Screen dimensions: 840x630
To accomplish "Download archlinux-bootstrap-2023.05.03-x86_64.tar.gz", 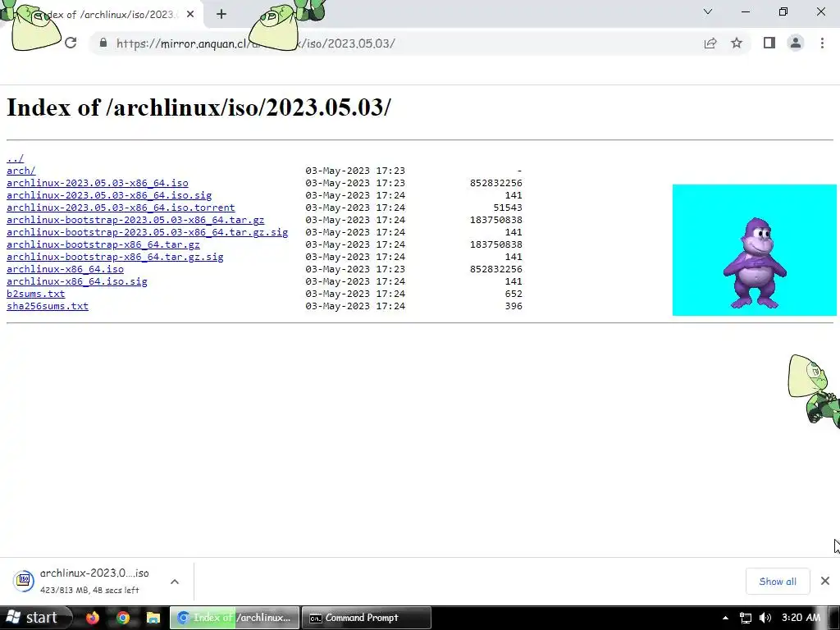I will click(x=135, y=220).
